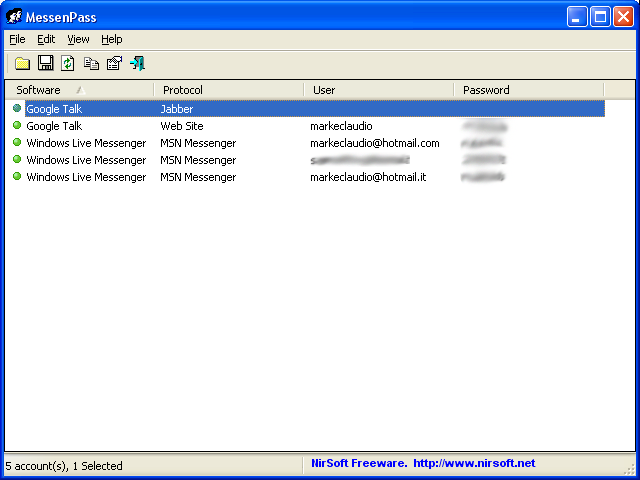The image size is (640, 480).
Task: Maximize the MessenPass window
Action: point(600,17)
